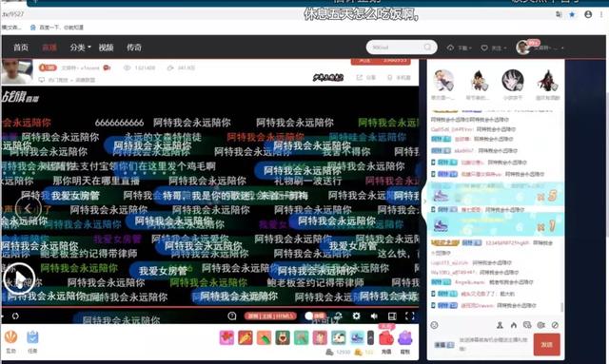Screen dimensions: 609x364
Task: Collapse chat panel with side arrow handle
Action: click(x=424, y=201)
